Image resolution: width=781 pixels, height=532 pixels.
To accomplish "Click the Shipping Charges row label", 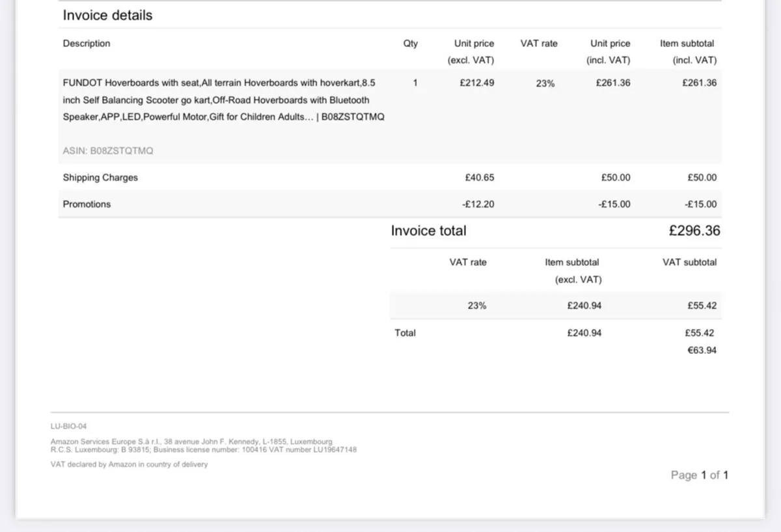I will 100,178.
